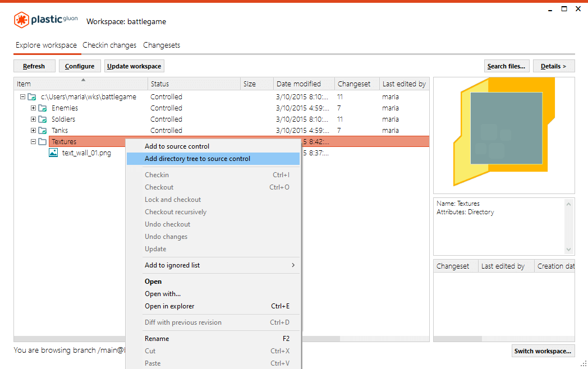Click Creation date header in history panel
588x369 pixels.
[555, 266]
